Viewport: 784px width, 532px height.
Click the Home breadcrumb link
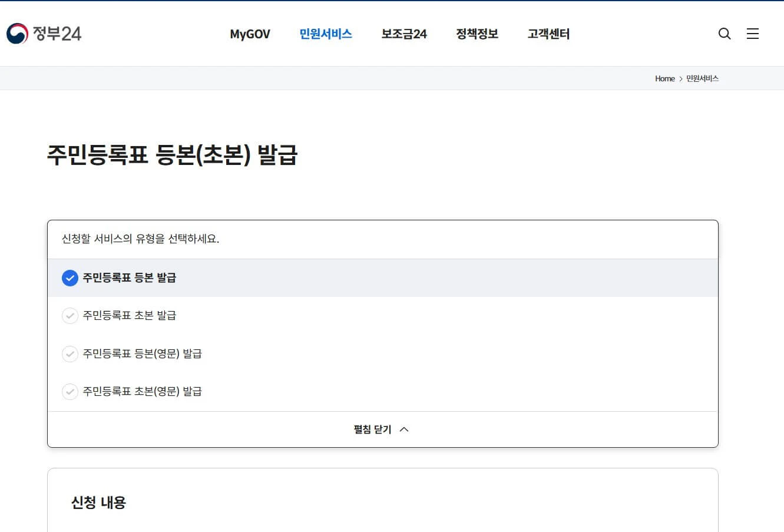664,78
